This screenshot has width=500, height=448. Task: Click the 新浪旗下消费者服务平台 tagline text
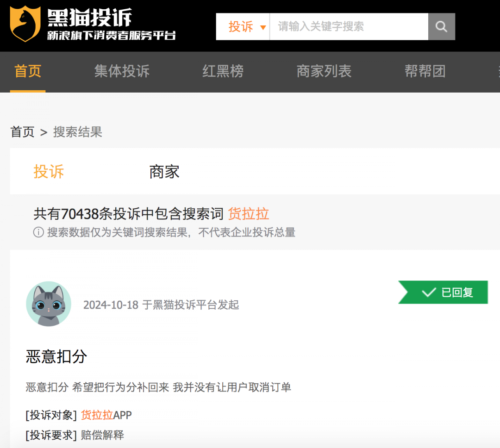click(x=111, y=35)
